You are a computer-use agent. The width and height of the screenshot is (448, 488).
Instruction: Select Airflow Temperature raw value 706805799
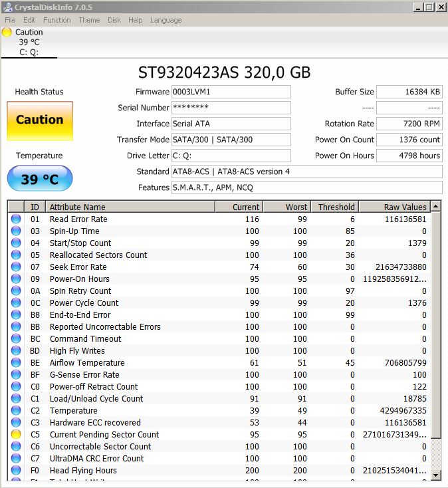click(x=405, y=362)
